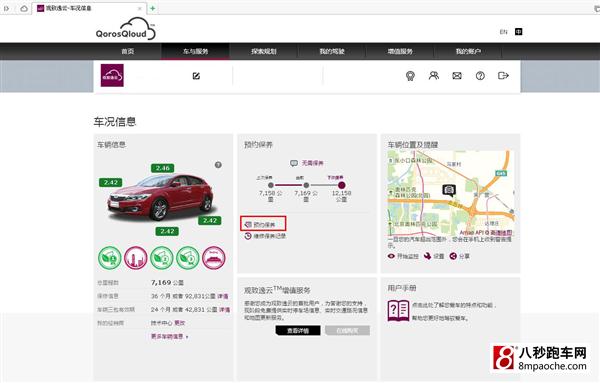Open the 我的账户 navigation tab
The image size is (600, 383).
468,51
